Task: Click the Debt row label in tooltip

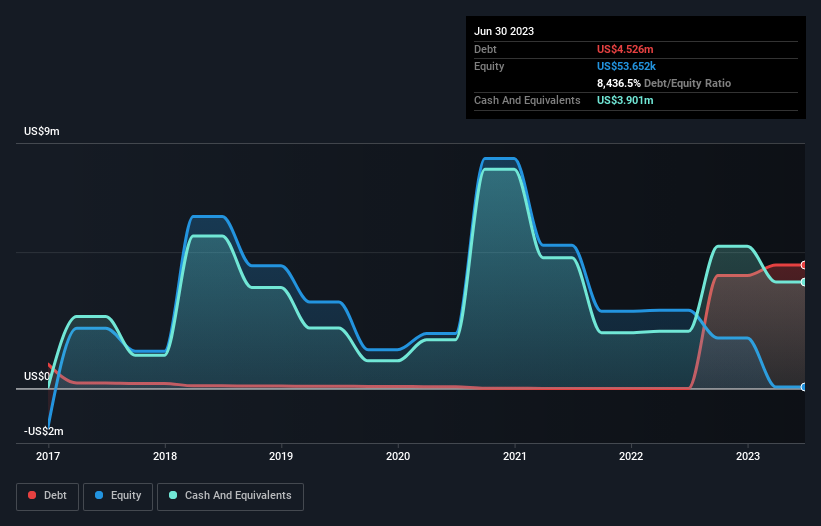Action: click(x=485, y=49)
